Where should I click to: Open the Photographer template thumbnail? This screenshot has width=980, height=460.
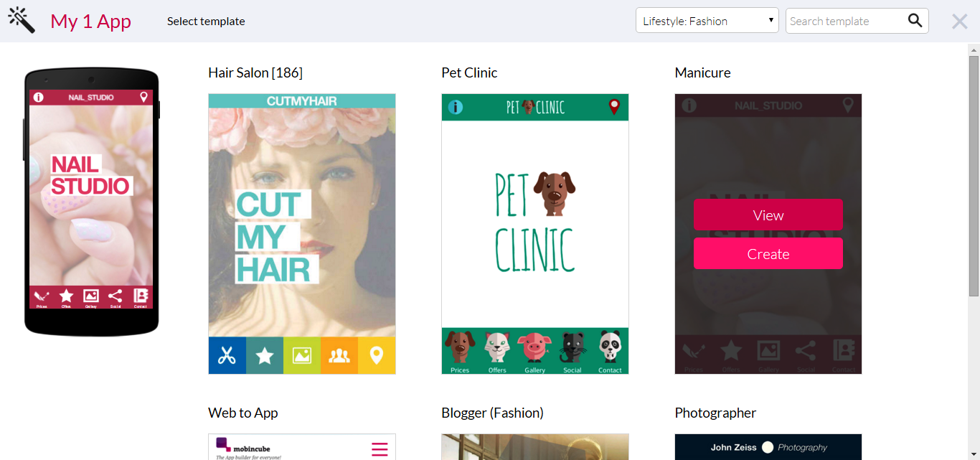click(x=768, y=447)
